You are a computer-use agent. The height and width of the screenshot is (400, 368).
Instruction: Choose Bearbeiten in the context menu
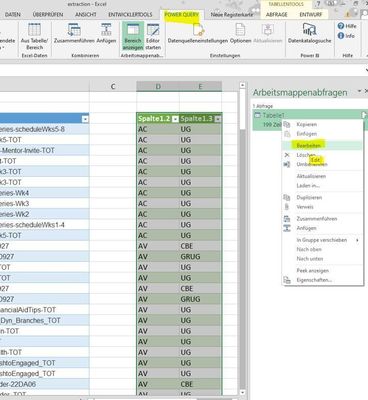(322, 146)
